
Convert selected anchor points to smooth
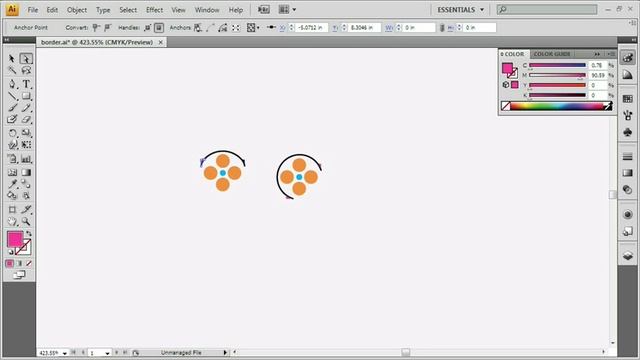107,28
